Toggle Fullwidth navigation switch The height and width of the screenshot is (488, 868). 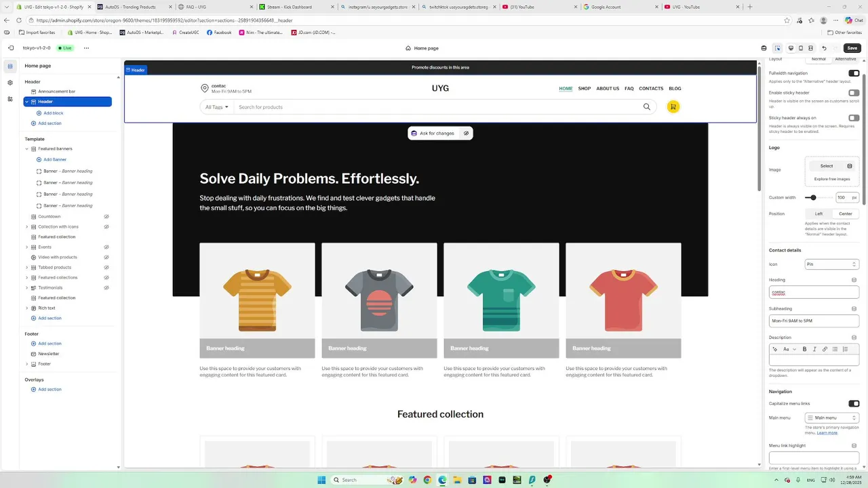coord(854,73)
